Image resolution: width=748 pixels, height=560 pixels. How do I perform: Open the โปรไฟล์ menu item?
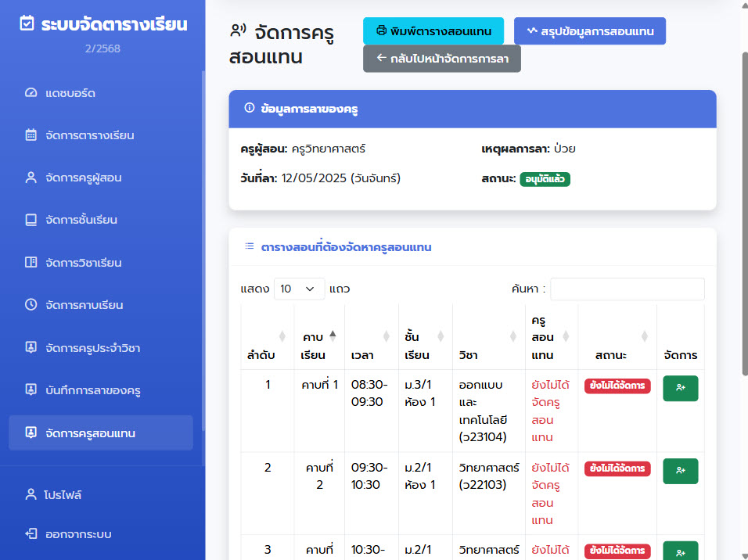(63, 495)
